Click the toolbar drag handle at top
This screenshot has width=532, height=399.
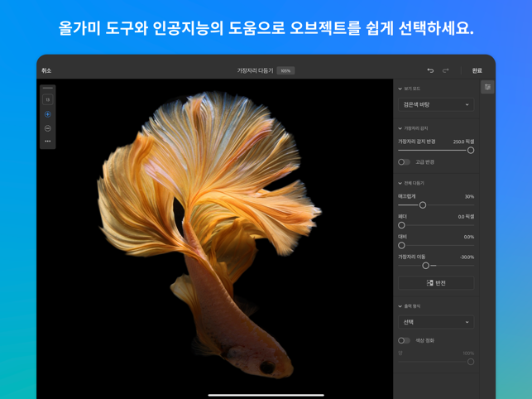(47, 88)
